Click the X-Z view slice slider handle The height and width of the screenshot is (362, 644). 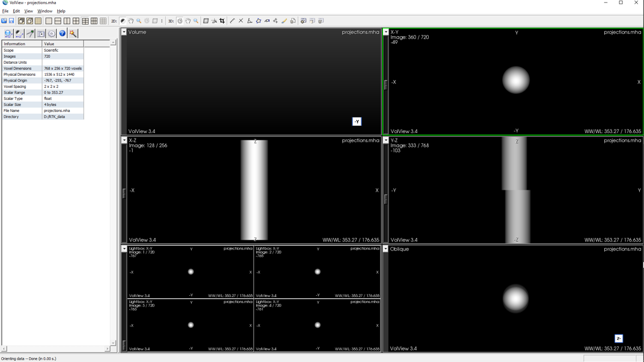tap(124, 193)
